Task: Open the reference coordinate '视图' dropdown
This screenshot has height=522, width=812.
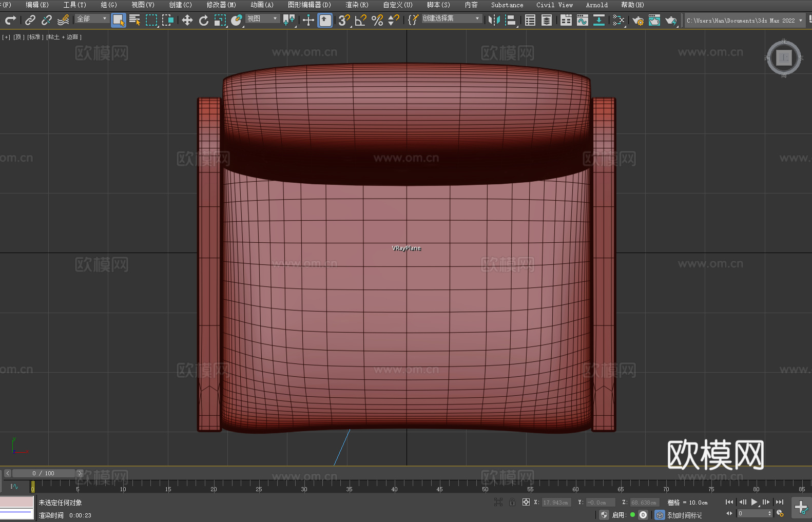Action: (x=262, y=18)
